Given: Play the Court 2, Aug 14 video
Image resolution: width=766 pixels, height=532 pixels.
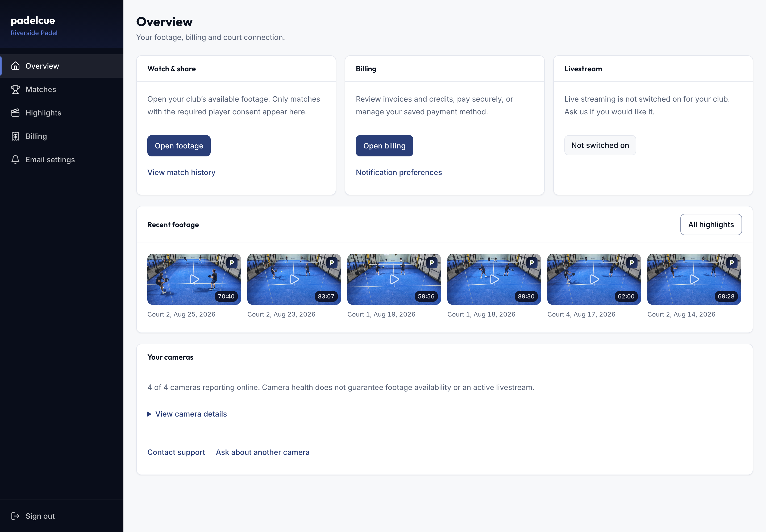Looking at the screenshot, I should pos(694,279).
